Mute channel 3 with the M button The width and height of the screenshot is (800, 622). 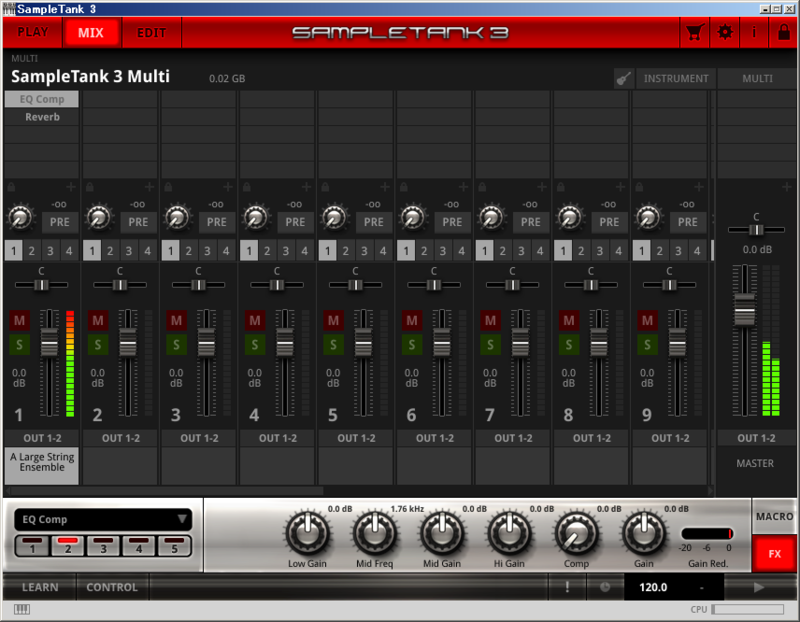point(177,320)
